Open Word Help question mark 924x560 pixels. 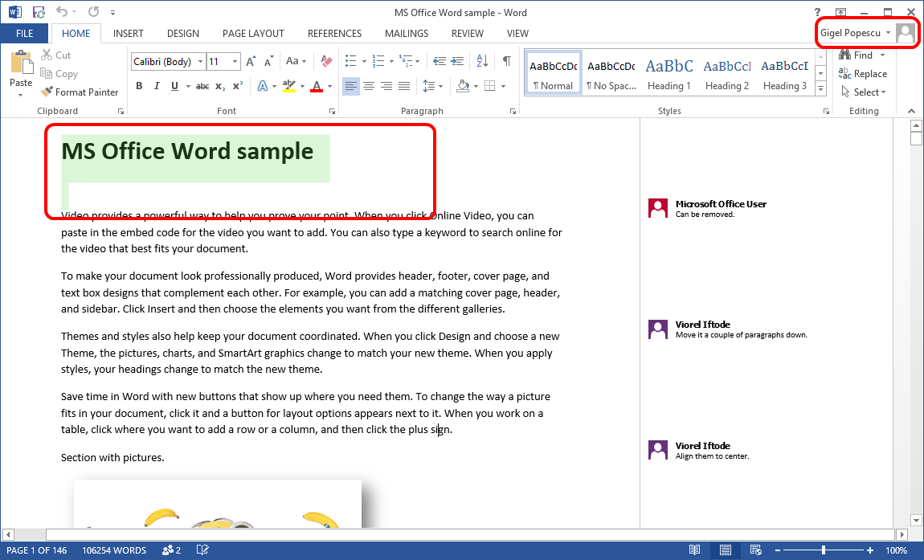(817, 12)
